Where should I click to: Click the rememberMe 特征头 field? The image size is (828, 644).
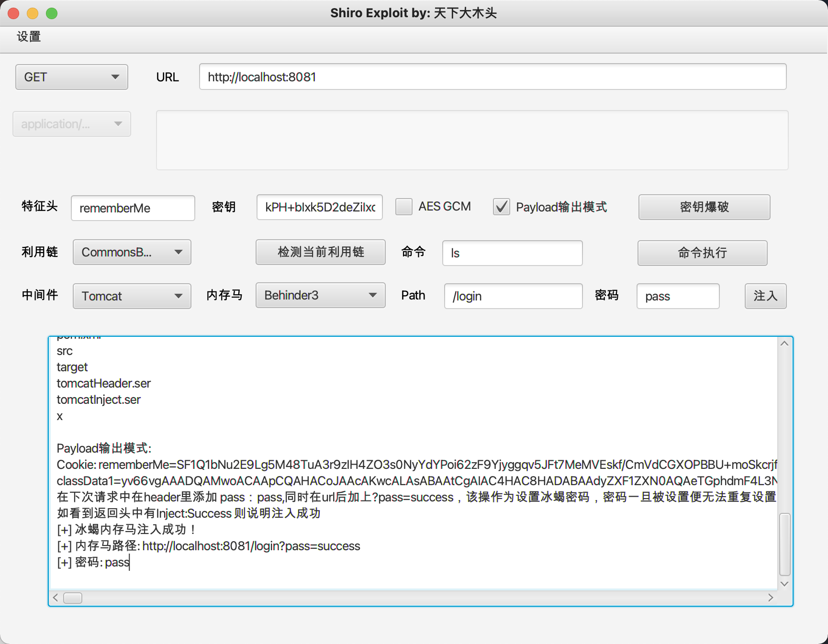coord(133,208)
